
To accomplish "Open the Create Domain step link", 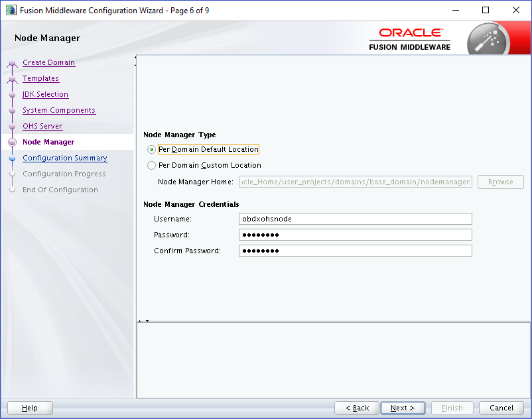I will point(49,63).
